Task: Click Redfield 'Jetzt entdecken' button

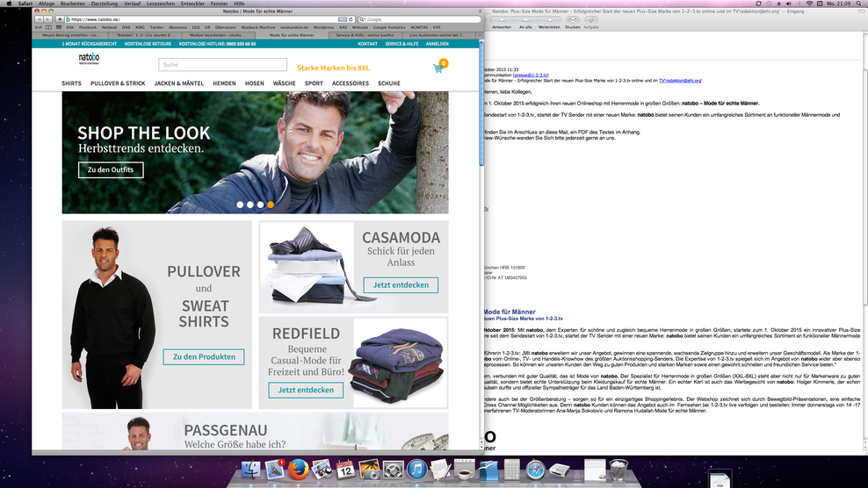Action: pyautogui.click(x=306, y=390)
